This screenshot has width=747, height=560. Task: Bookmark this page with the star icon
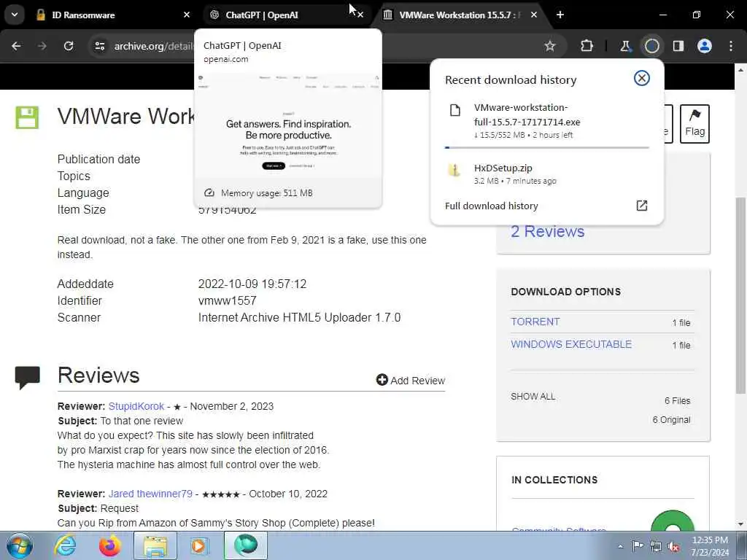(550, 46)
